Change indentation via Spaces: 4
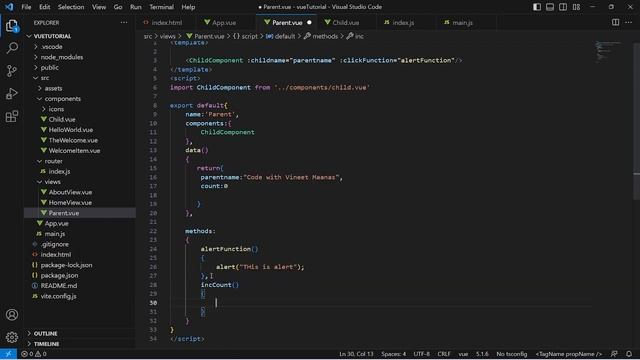640x360 pixels. pyautogui.click(x=393, y=354)
